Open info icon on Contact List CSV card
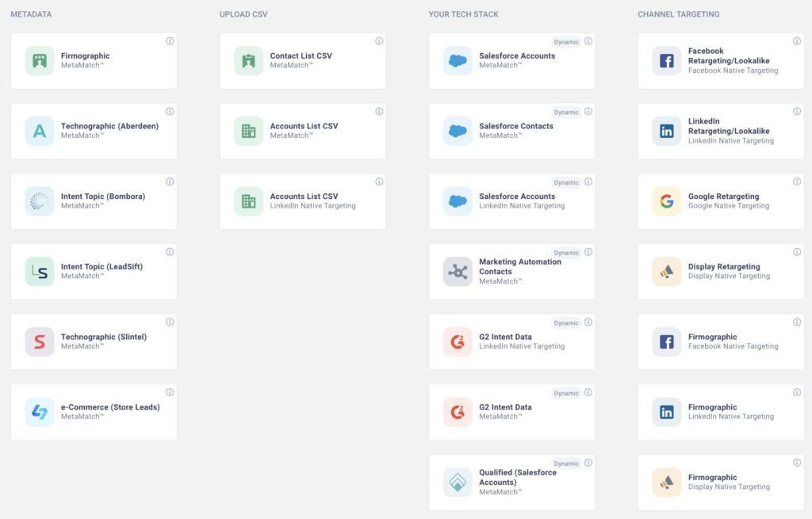The image size is (812, 519). [x=379, y=41]
